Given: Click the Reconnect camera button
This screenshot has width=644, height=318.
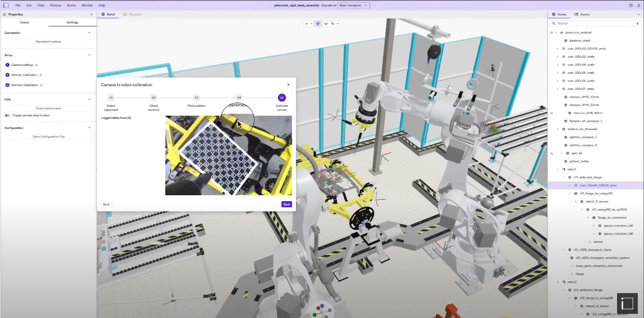Looking at the screenshot, I should (x=48, y=42).
